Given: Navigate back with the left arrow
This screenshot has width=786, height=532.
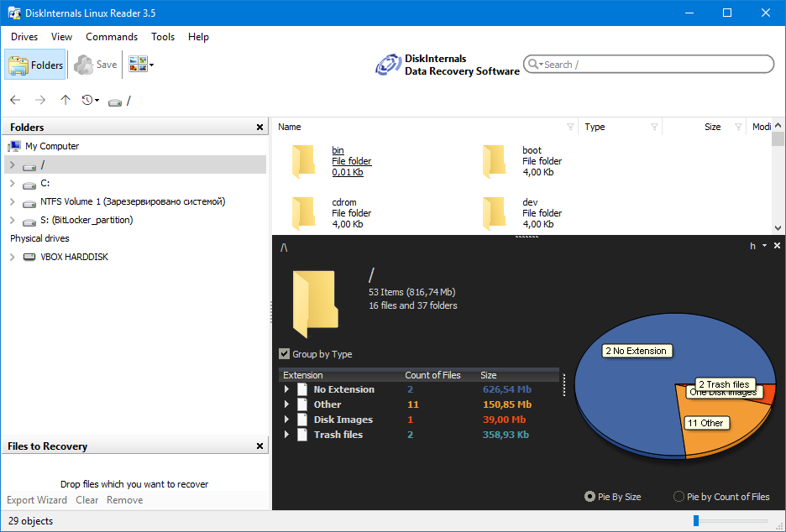Looking at the screenshot, I should pos(15,100).
